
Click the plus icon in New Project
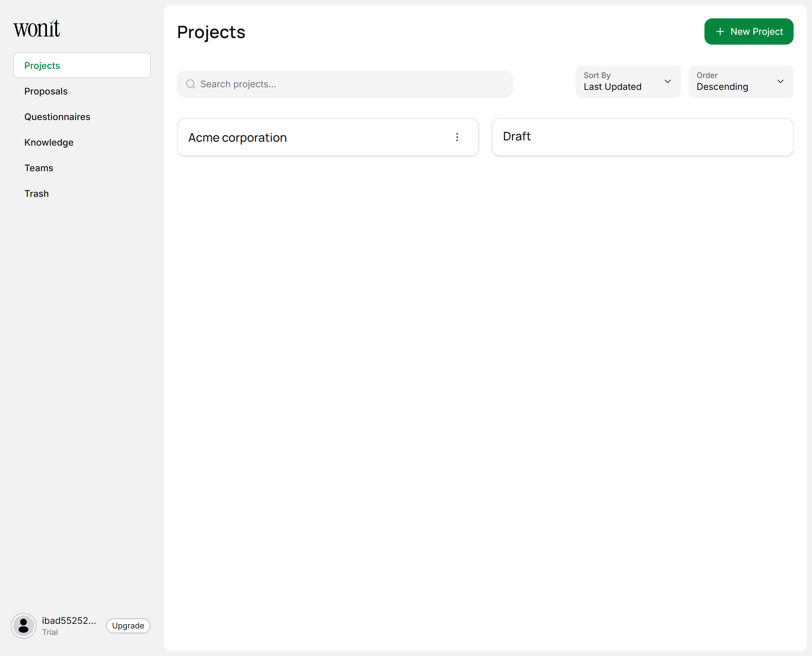720,31
